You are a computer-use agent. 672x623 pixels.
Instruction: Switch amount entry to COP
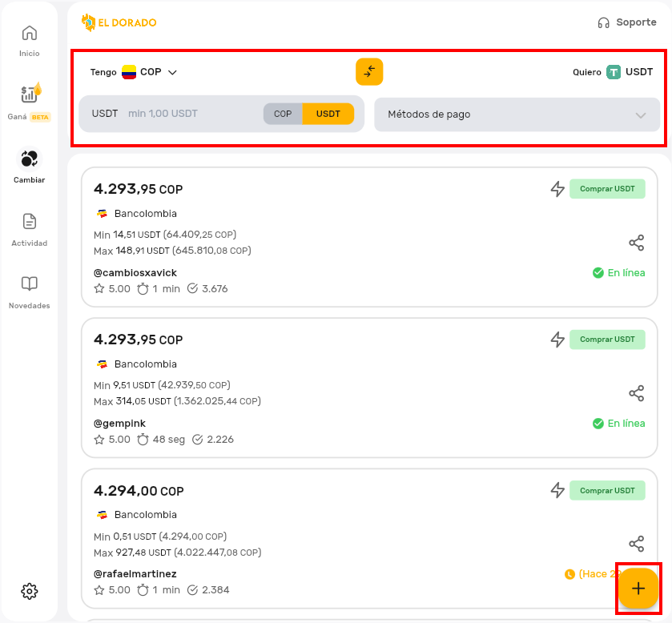[x=283, y=114]
